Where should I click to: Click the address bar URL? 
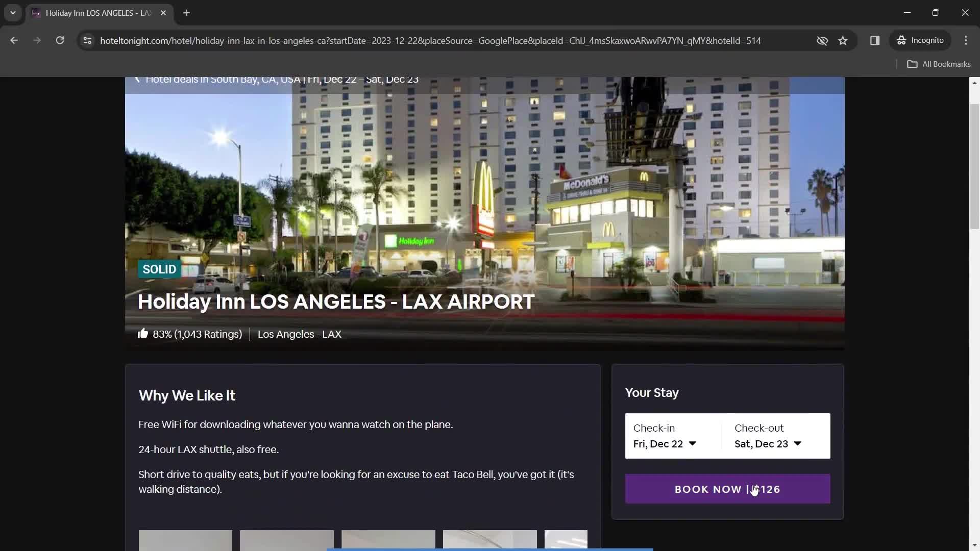(x=430, y=40)
